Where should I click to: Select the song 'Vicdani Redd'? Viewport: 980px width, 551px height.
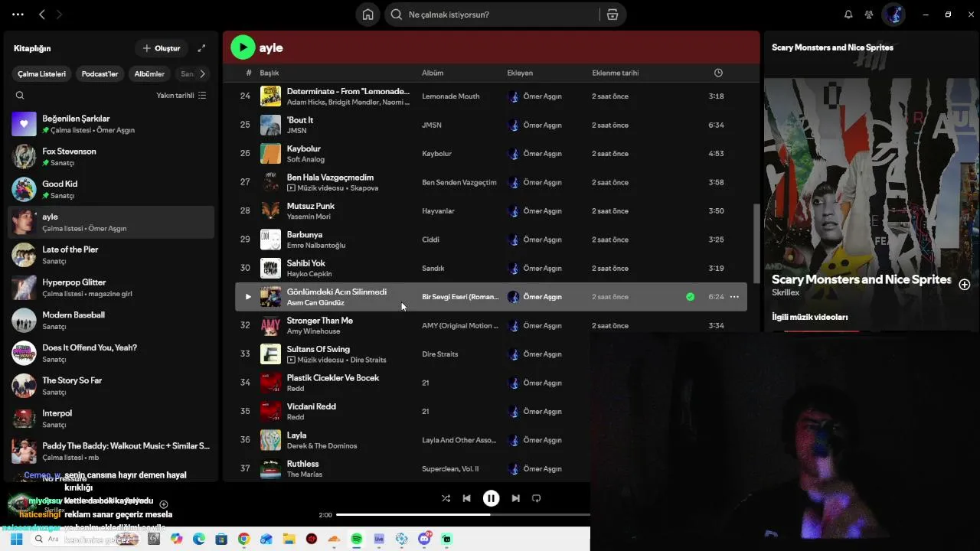click(311, 406)
